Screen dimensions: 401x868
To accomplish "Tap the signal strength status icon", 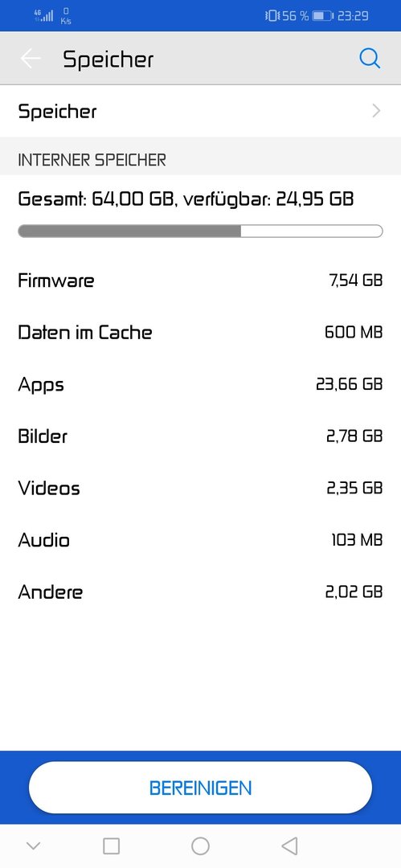I will [43, 15].
